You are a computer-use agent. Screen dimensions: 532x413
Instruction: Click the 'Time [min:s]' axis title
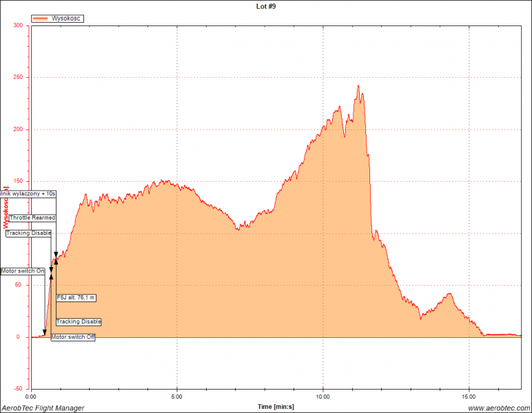click(276, 407)
